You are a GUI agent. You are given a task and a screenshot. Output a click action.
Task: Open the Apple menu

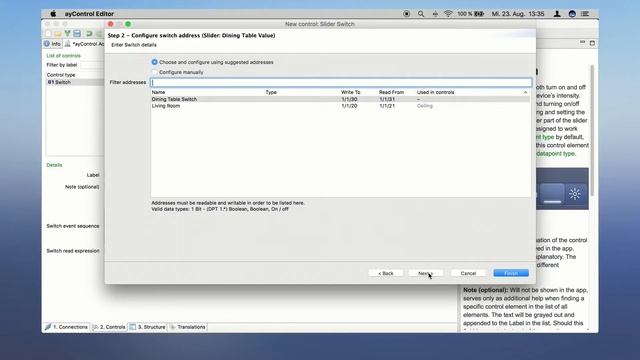coord(53,13)
